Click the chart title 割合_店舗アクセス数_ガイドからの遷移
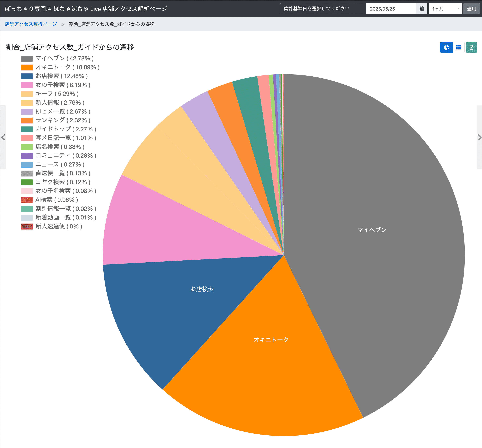The width and height of the screenshot is (482, 448). pyautogui.click(x=70, y=47)
